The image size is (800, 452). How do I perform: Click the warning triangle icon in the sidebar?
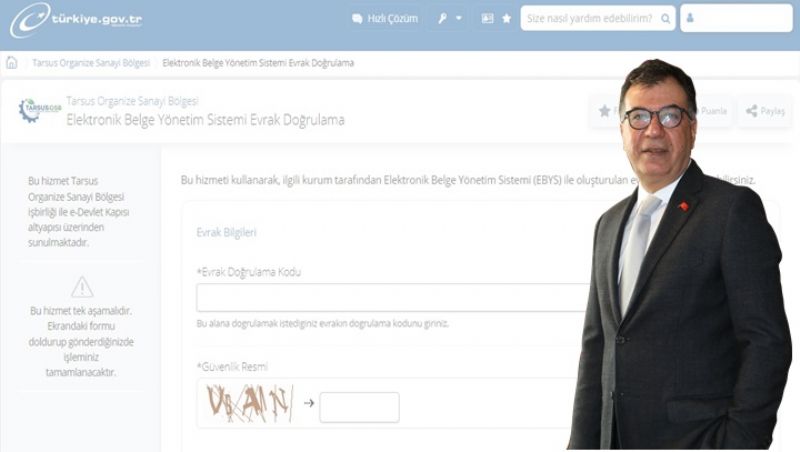[x=82, y=287]
